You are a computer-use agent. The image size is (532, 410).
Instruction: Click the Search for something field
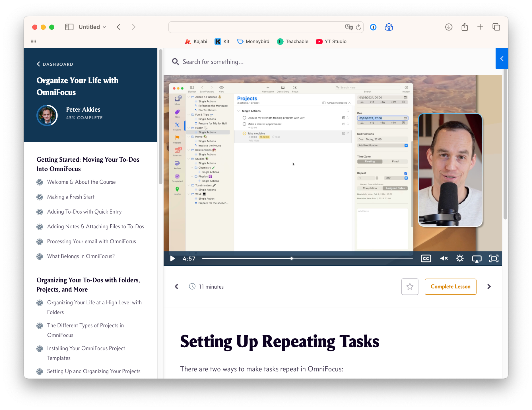point(213,62)
